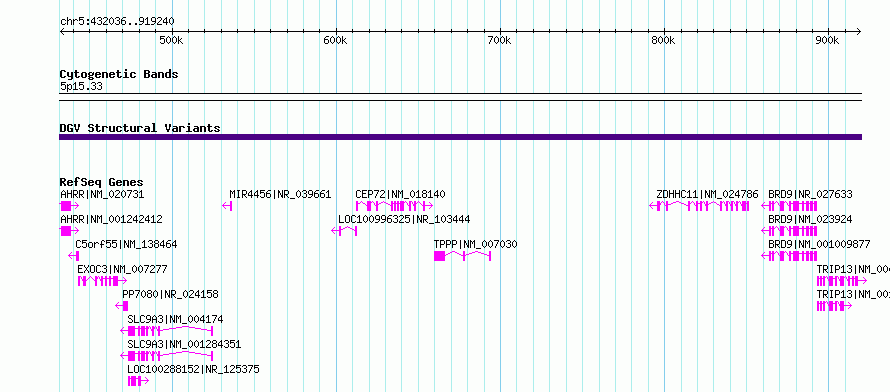
Task: Open the BRD9|NM_001009877 label
Action: 819,245
